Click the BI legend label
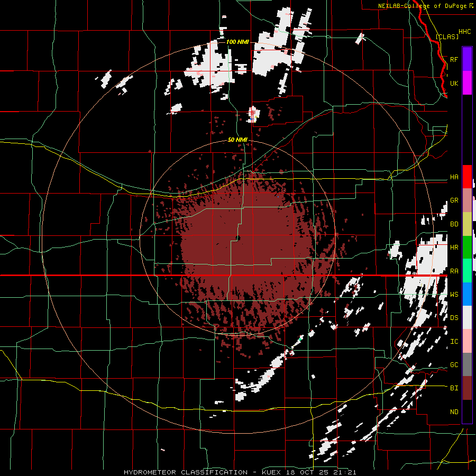 [x=454, y=388]
